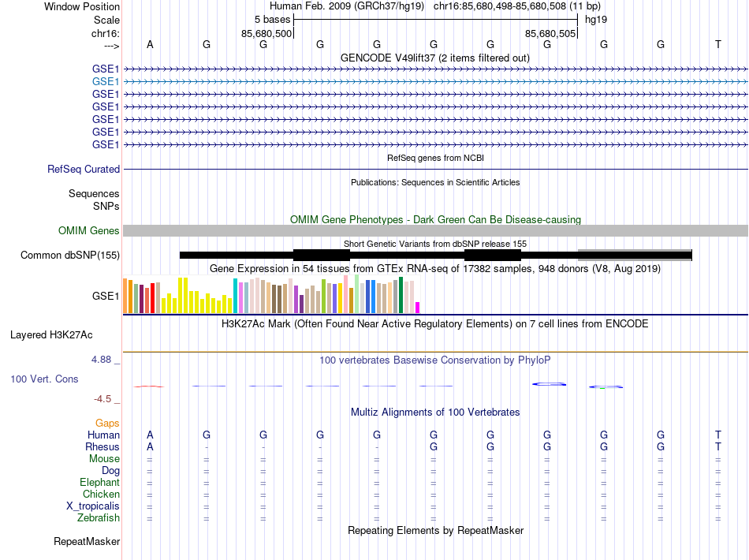The height and width of the screenshot is (560, 749).
Task: Open the Common dbSNP(155) label
Action: coord(69,255)
